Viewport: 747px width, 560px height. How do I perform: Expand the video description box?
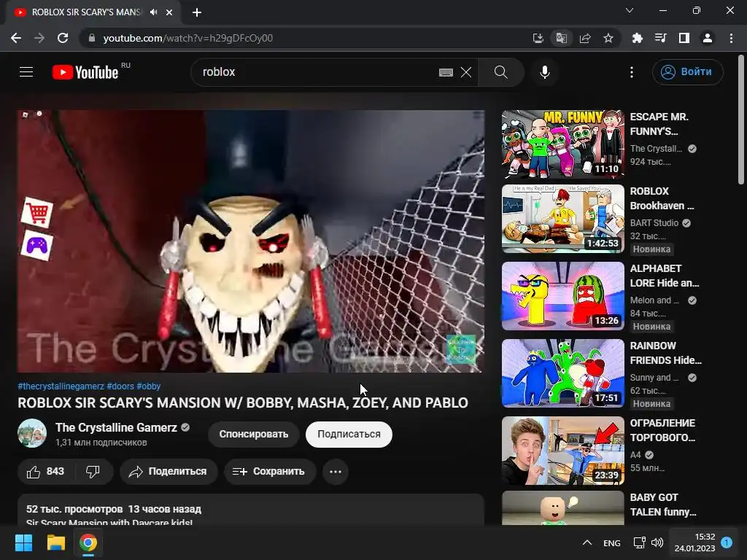tap(251, 510)
